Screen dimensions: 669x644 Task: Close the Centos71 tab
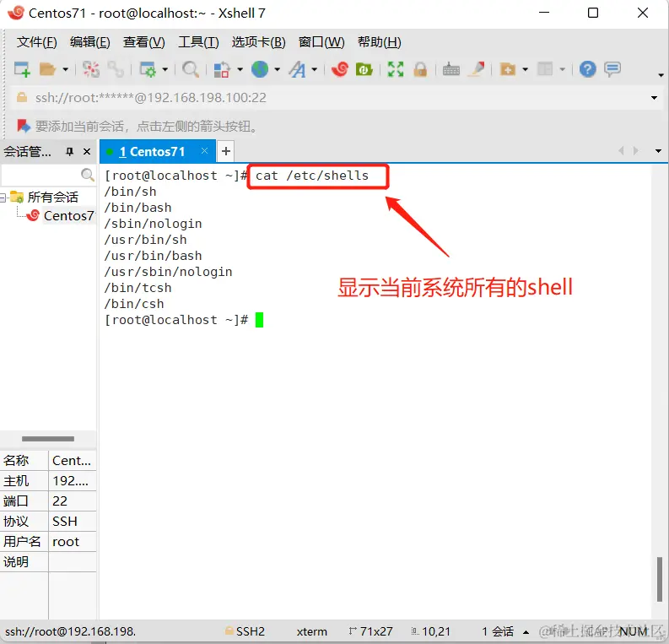coord(204,150)
